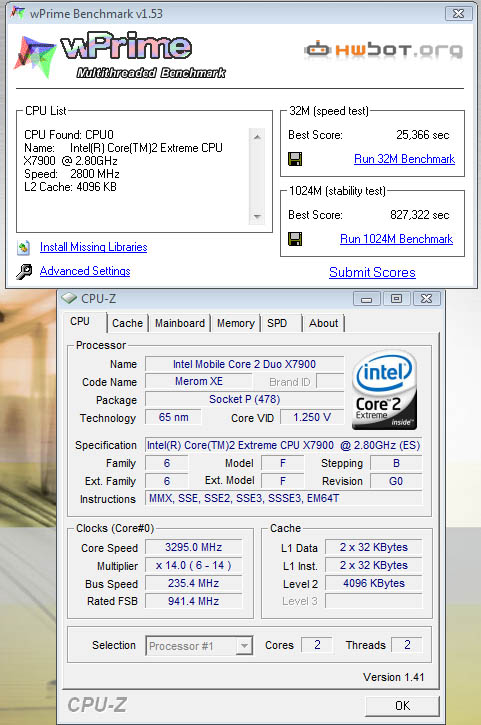Screen dimensions: 481x725
Task: Click the Rated FSB value '941.4 MHz'
Action: coord(194,601)
